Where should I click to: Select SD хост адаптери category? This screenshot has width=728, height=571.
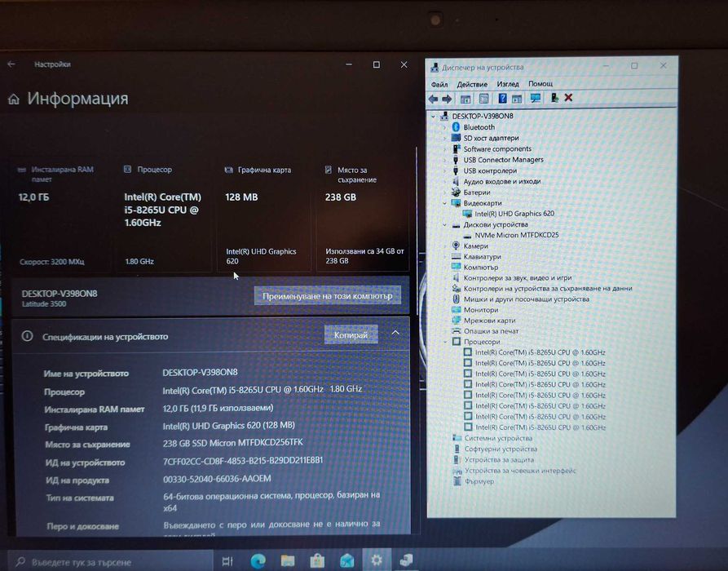(x=491, y=138)
